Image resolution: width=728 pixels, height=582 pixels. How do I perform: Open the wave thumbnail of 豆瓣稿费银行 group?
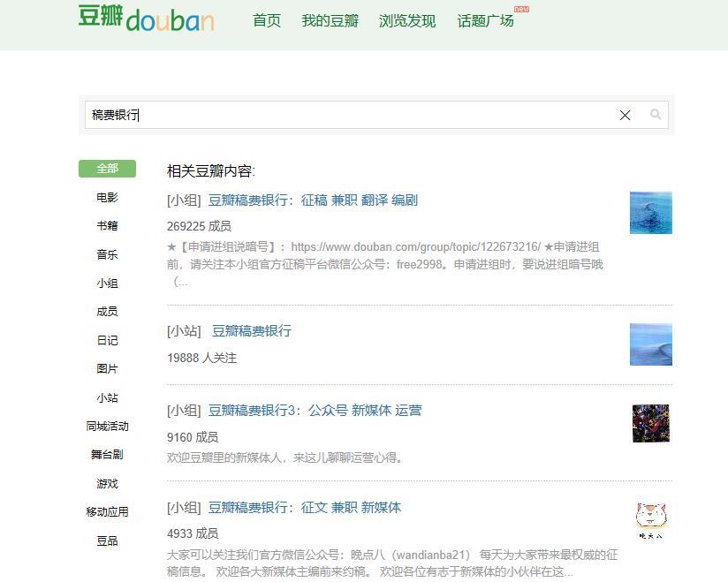[650, 213]
